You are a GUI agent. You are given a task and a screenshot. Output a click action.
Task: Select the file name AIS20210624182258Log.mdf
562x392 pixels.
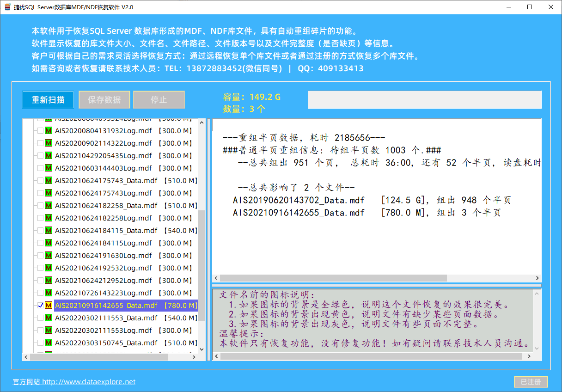pos(104,218)
